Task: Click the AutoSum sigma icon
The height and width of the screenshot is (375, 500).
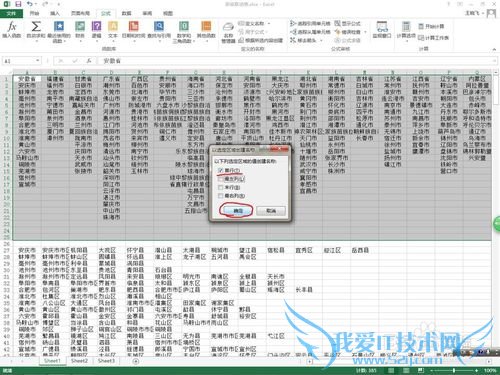Action: [36, 27]
